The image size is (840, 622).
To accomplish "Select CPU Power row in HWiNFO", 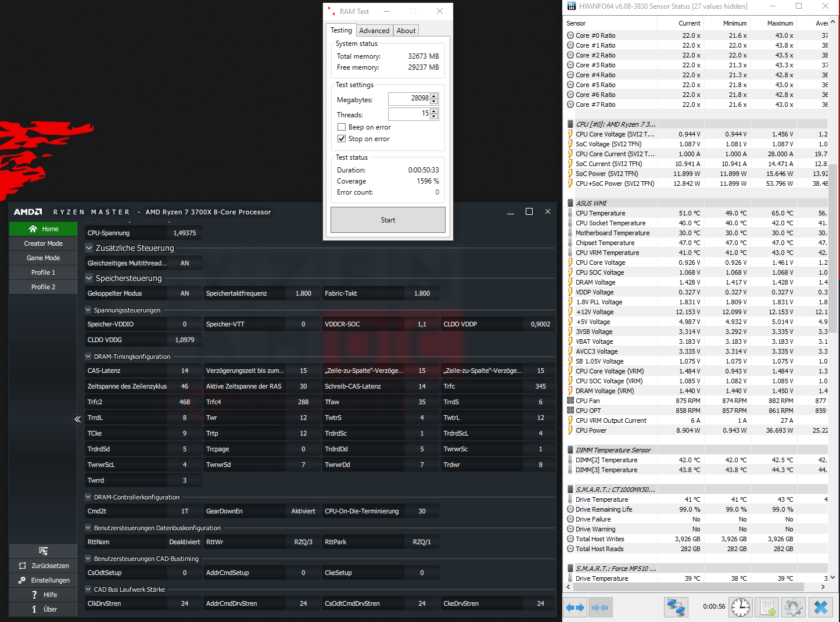I will pos(696,430).
